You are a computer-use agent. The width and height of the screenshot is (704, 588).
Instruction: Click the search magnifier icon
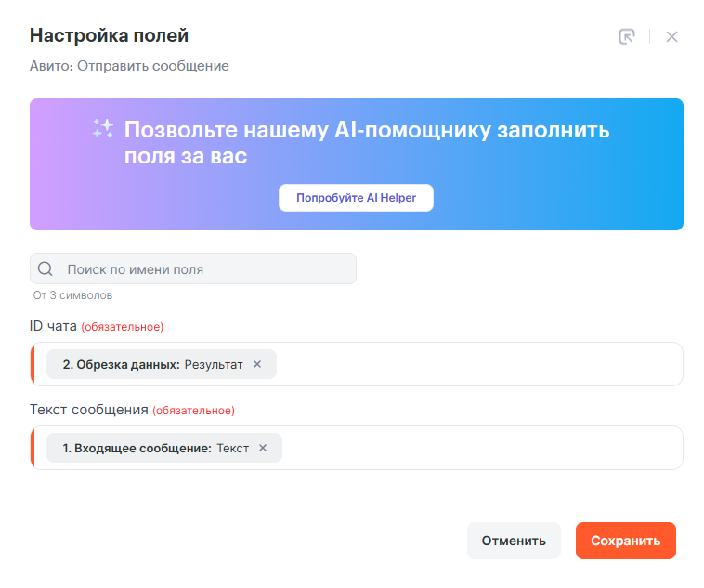[46, 269]
